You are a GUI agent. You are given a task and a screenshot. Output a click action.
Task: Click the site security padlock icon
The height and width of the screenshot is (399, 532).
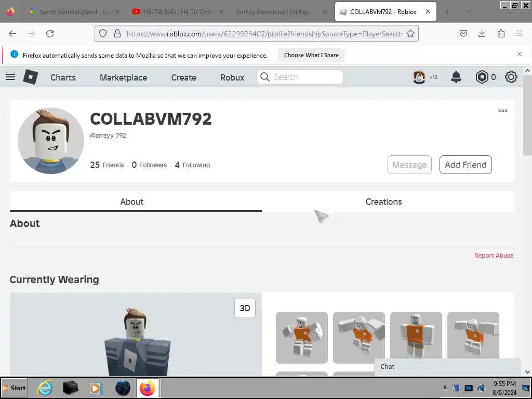(x=117, y=33)
